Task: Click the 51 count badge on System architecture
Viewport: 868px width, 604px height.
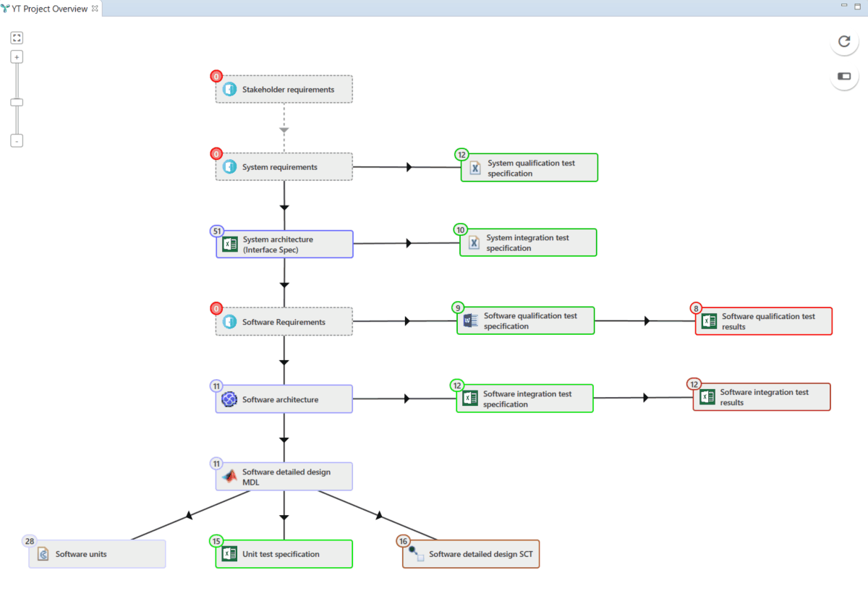Action: tap(216, 231)
